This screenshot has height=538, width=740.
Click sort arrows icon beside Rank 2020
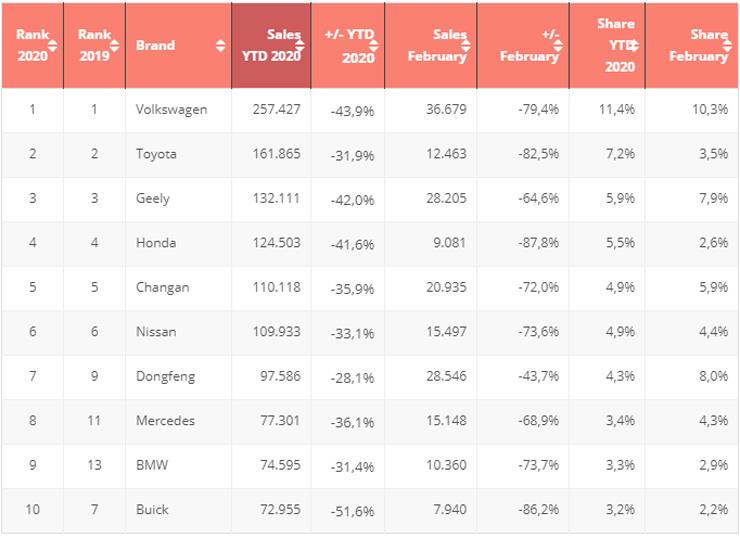(53, 45)
